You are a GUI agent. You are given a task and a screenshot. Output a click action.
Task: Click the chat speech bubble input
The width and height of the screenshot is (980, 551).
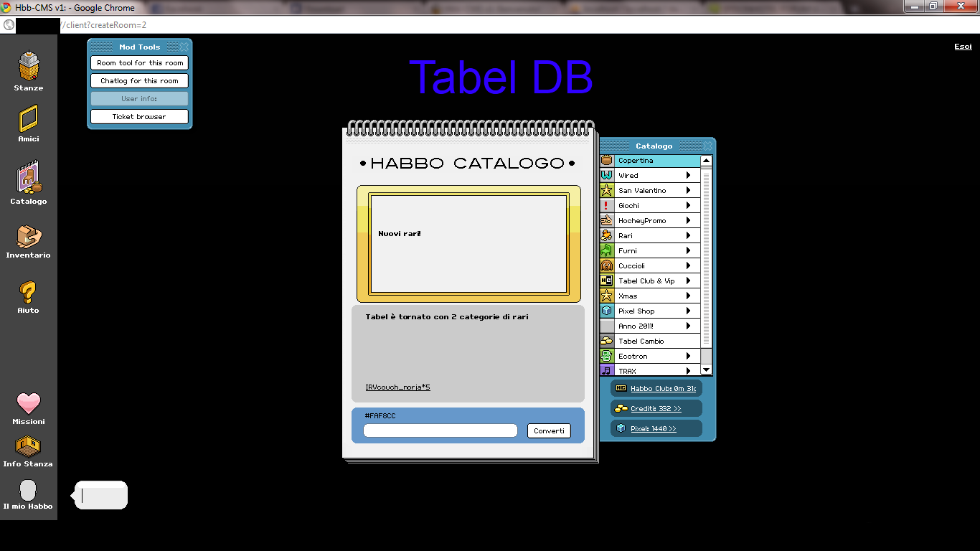[x=101, y=495]
